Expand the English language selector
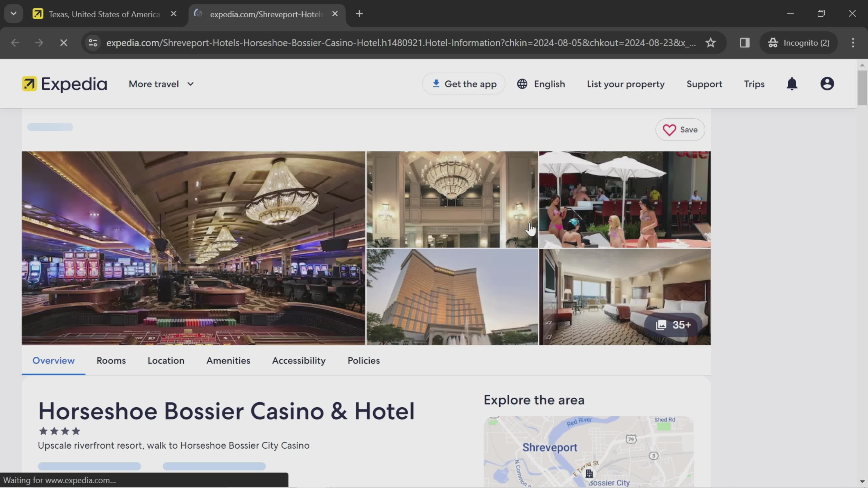The width and height of the screenshot is (868, 488). [542, 84]
